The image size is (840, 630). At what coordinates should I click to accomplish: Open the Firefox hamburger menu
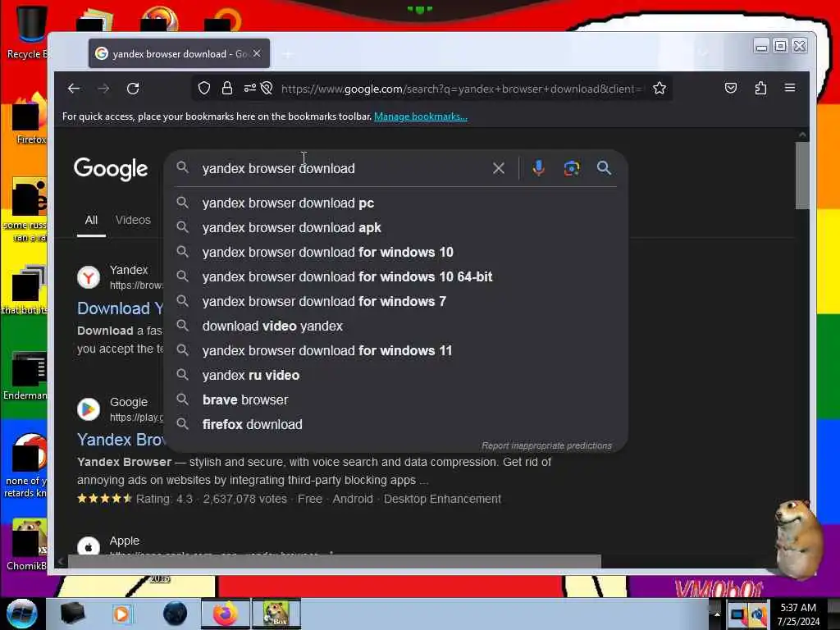(x=790, y=88)
